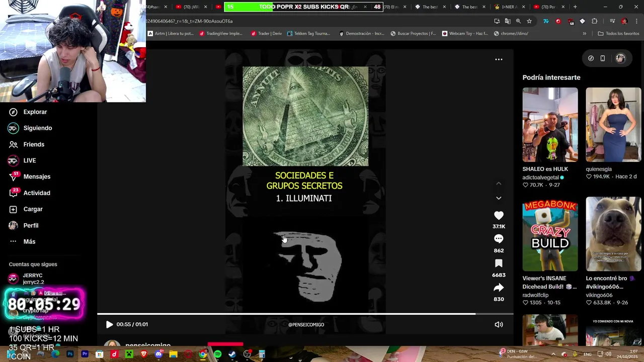
Task: Save video with bookmark icon
Action: point(499,263)
